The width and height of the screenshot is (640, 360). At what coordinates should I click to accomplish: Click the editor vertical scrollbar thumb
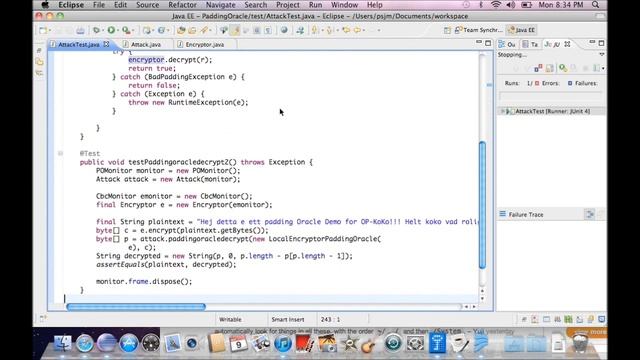482,205
